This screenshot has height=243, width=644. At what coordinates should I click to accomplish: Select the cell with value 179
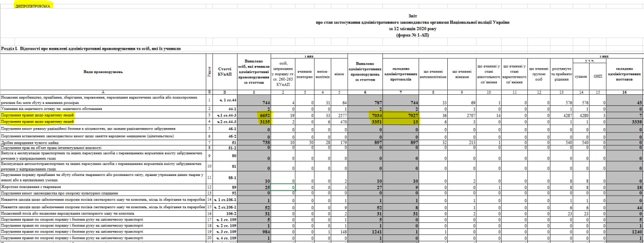339,142
